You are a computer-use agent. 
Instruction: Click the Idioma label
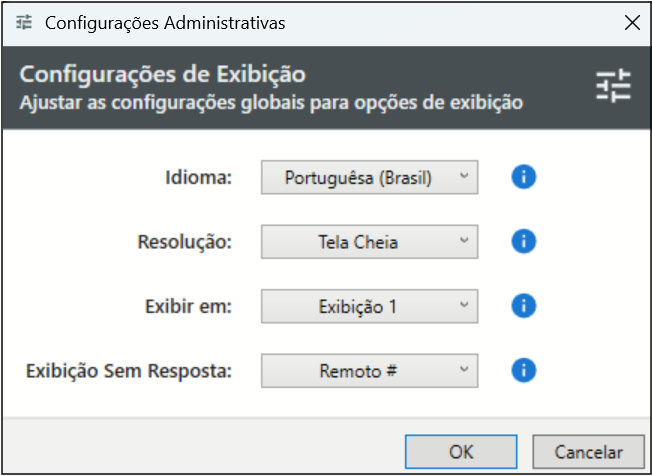click(198, 178)
